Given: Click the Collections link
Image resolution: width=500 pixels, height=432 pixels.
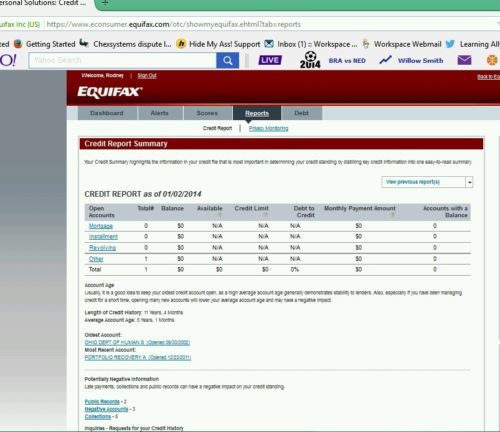Looking at the screenshot, I should (98, 417).
